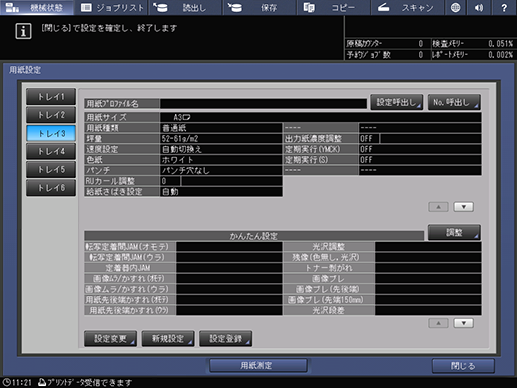The height and width of the screenshot is (388, 517).
Task: Click the speaker sound icon
Action: click(479, 7)
